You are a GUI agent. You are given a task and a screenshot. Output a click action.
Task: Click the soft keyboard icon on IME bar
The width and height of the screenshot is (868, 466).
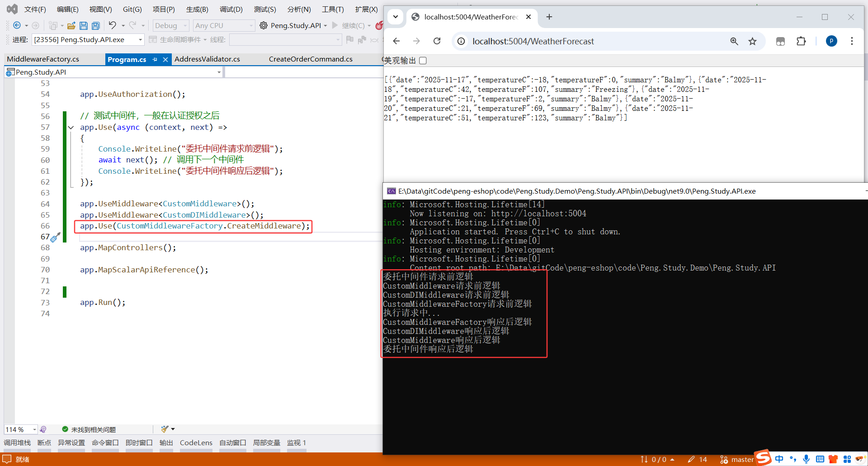click(820, 459)
